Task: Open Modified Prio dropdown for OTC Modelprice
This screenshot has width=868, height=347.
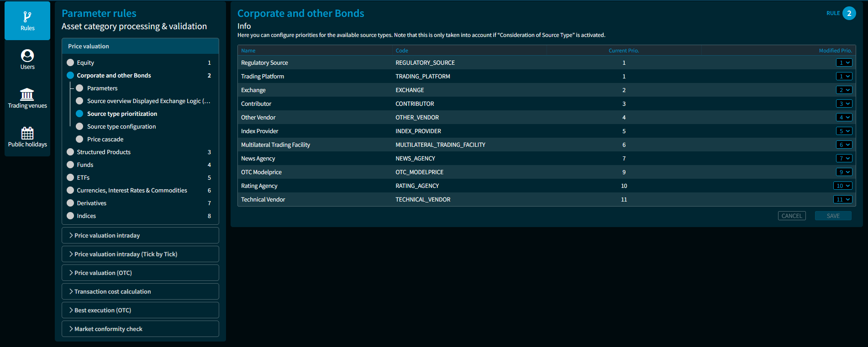Action: click(844, 172)
